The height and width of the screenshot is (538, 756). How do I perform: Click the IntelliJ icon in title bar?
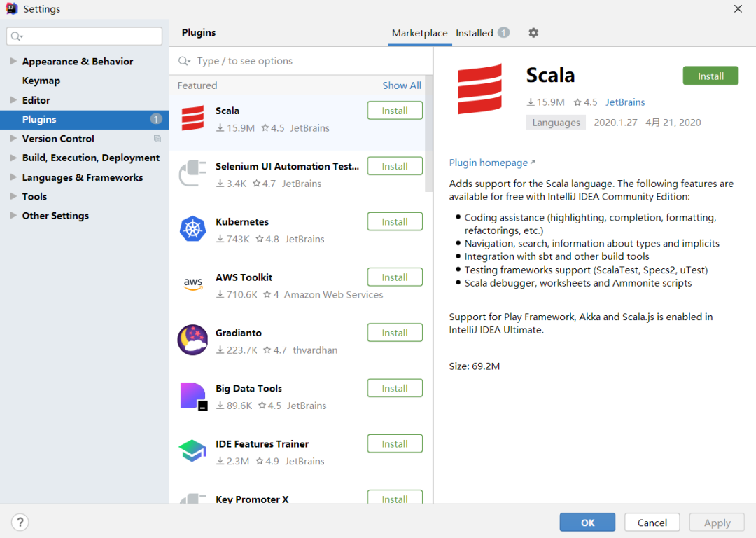point(12,8)
